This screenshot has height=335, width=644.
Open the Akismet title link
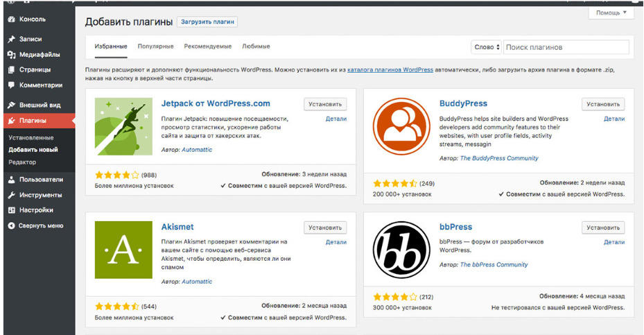pyautogui.click(x=177, y=227)
